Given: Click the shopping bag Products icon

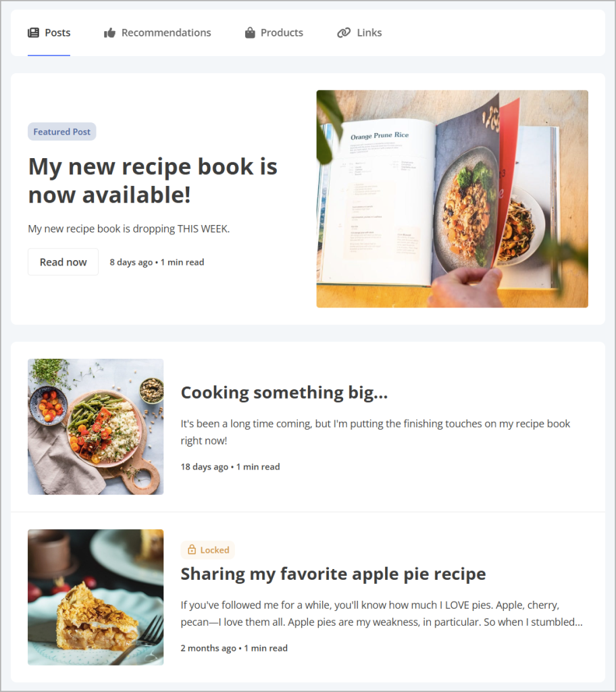Looking at the screenshot, I should point(250,32).
